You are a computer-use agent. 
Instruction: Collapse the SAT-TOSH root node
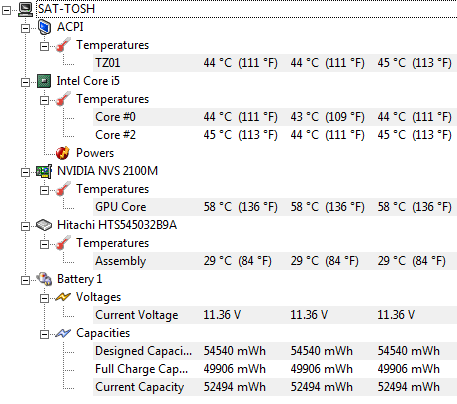point(6,11)
